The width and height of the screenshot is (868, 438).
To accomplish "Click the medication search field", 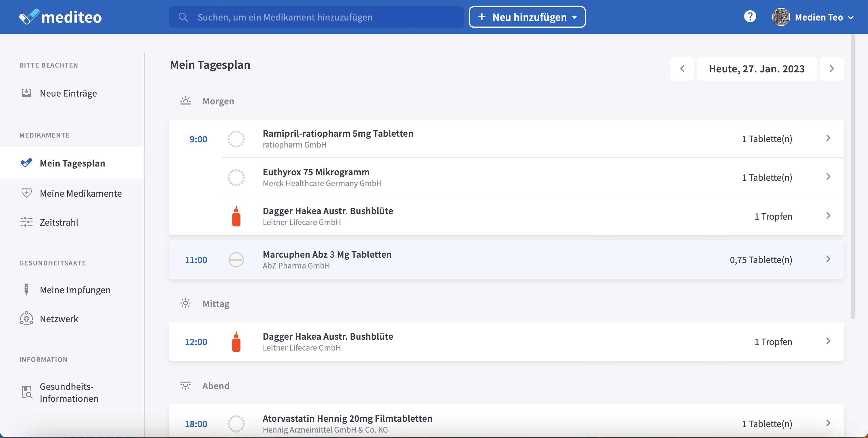I will 316,17.
